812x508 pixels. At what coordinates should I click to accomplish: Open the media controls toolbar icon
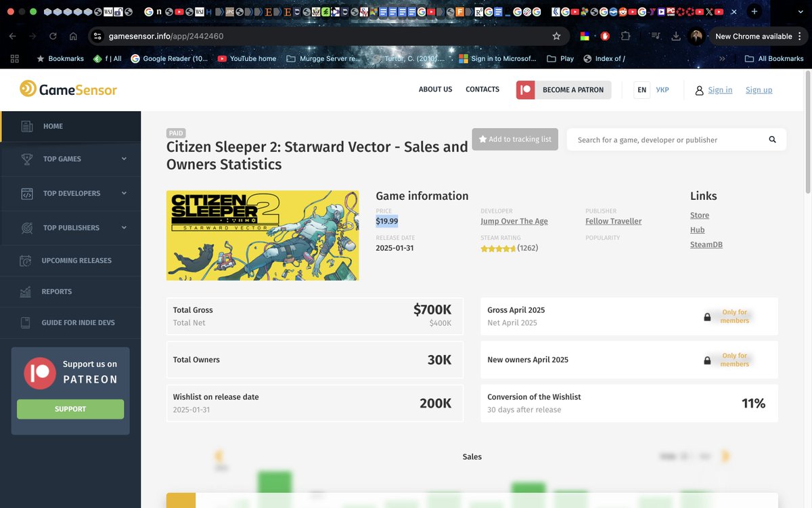click(655, 36)
